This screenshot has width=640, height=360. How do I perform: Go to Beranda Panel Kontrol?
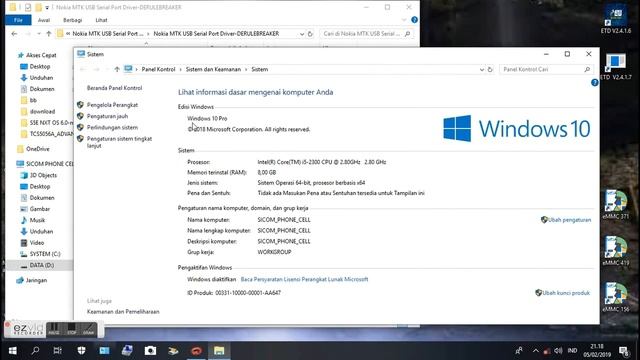point(114,88)
